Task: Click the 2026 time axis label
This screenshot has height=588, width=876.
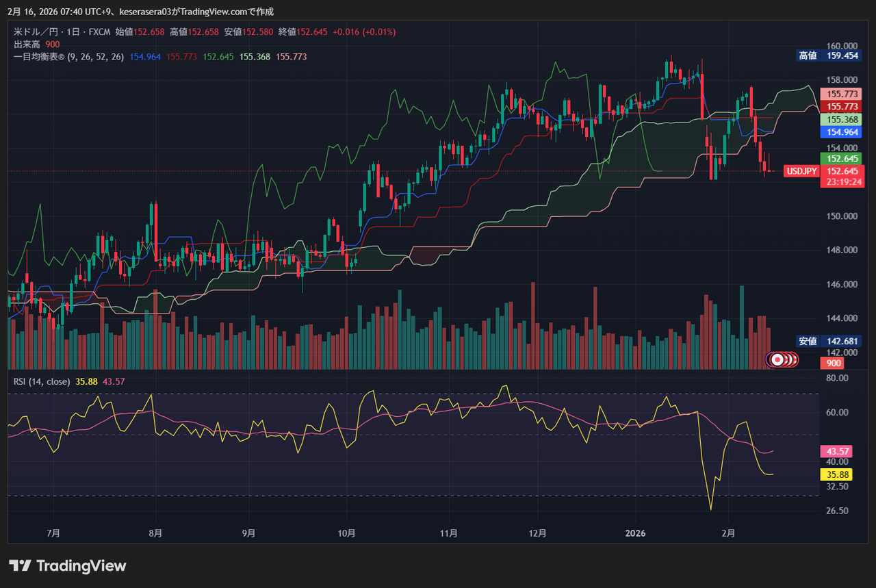Action: (636, 533)
